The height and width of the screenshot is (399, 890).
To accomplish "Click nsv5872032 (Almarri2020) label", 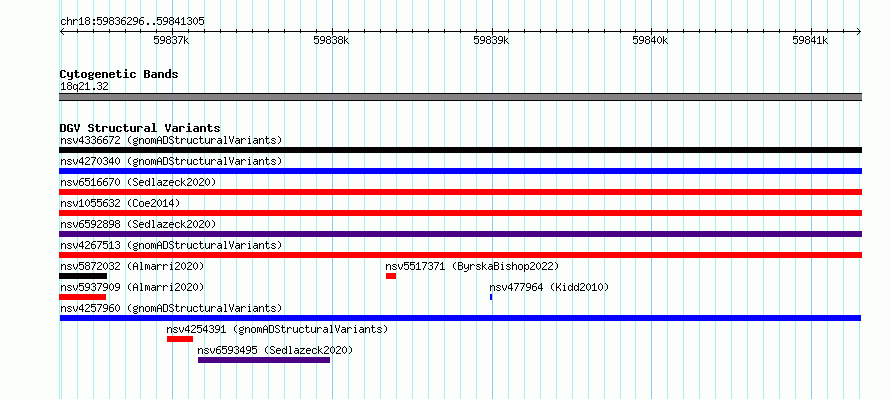I will (132, 266).
